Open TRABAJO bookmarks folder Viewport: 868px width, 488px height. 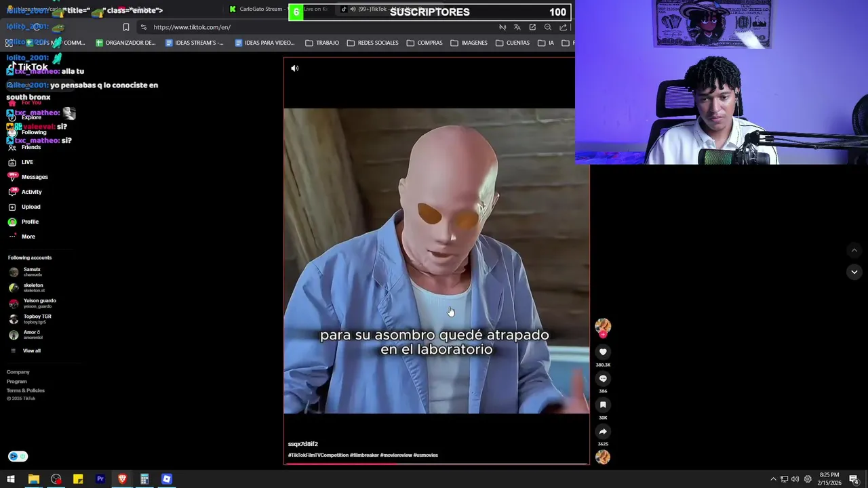[x=322, y=43]
